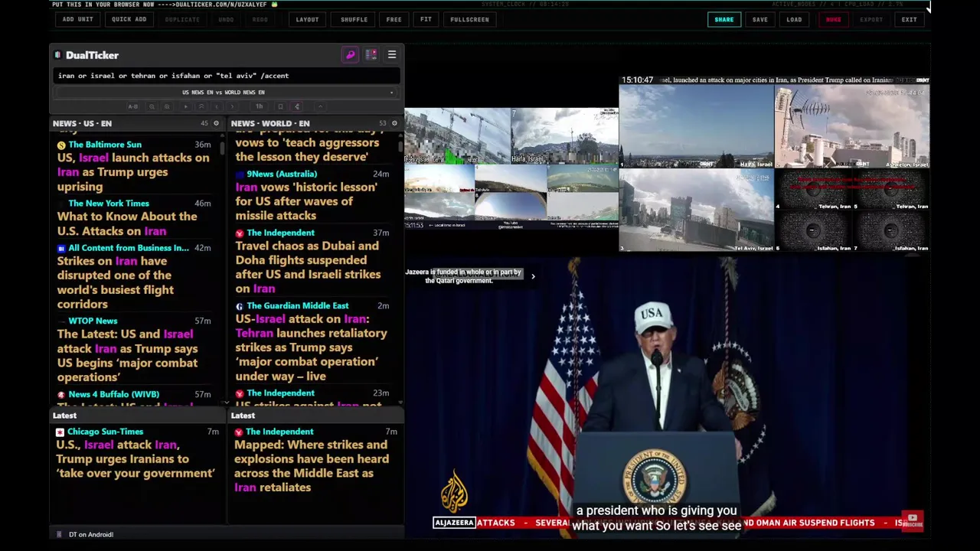
Task: Go to next with right chevron icon
Action: click(232, 106)
